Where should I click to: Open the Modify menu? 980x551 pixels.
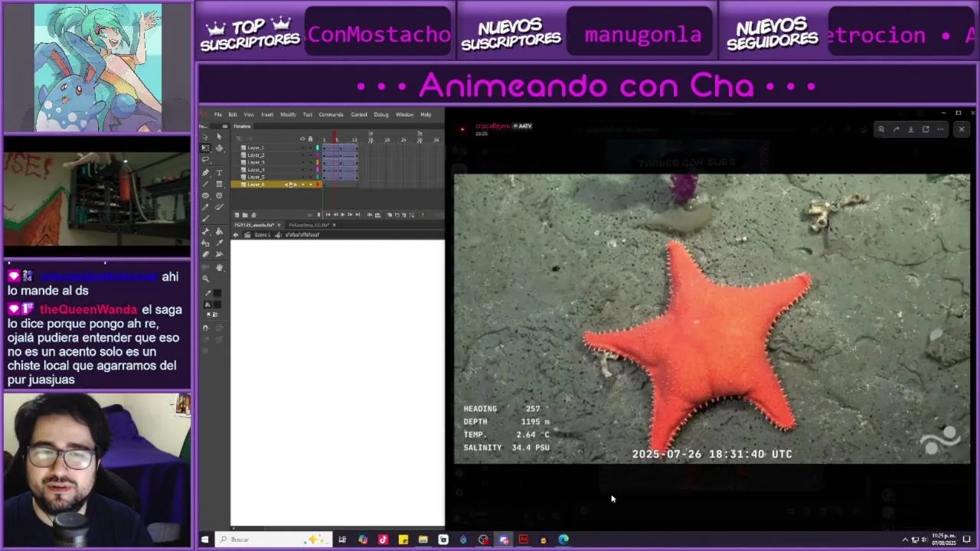coord(288,115)
